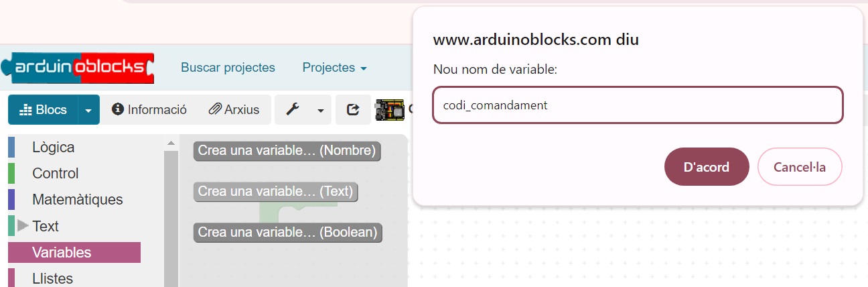The width and height of the screenshot is (868, 287).
Task: Open the wrench tools button
Action: (x=293, y=110)
